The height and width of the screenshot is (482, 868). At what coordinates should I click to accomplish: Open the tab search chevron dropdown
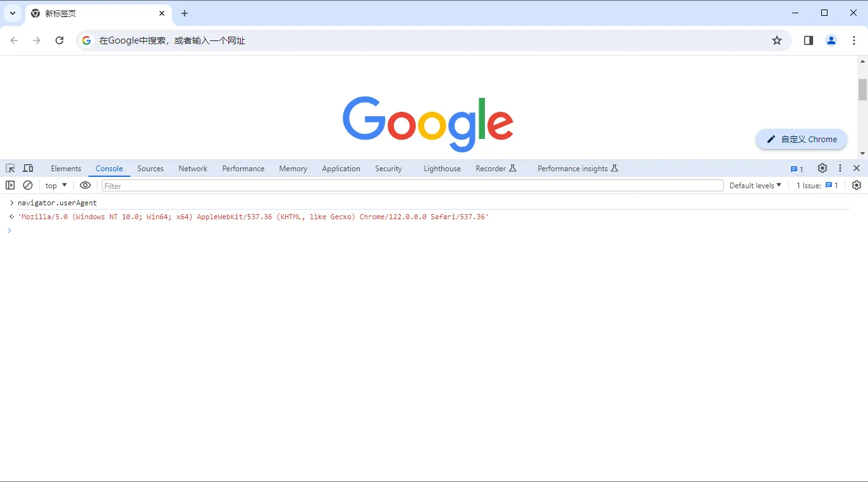pos(12,13)
